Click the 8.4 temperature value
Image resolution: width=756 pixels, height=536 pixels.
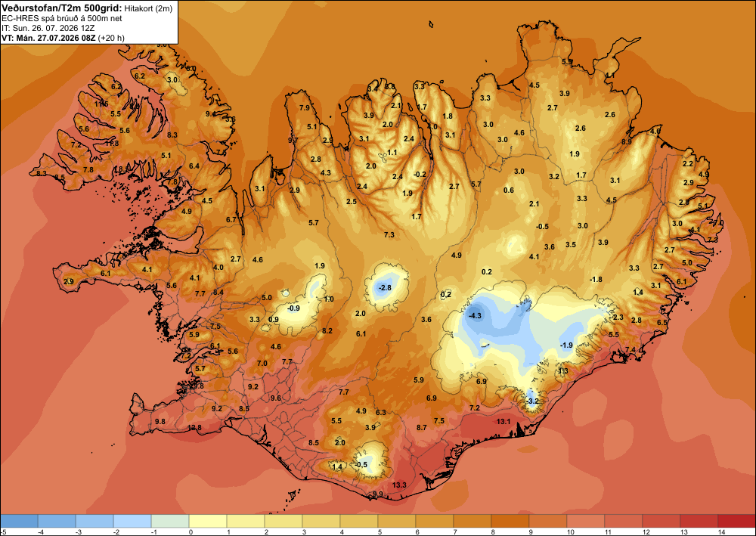[x=218, y=292]
